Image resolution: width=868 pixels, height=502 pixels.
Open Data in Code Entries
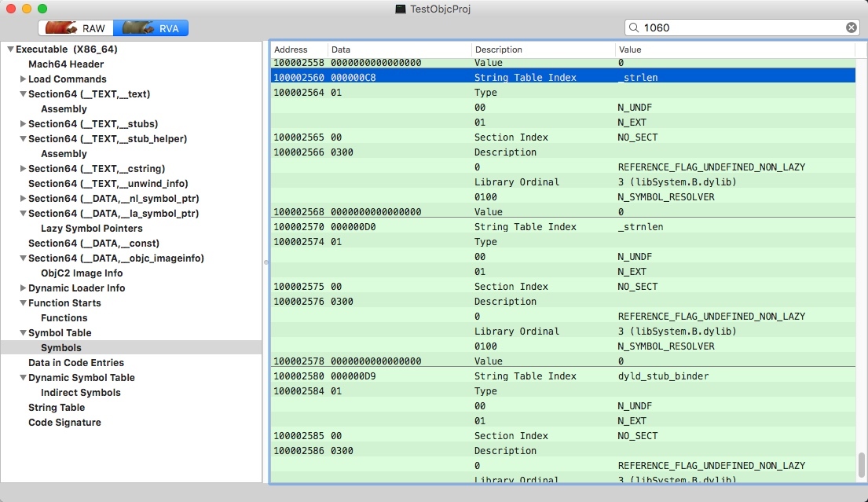(76, 363)
